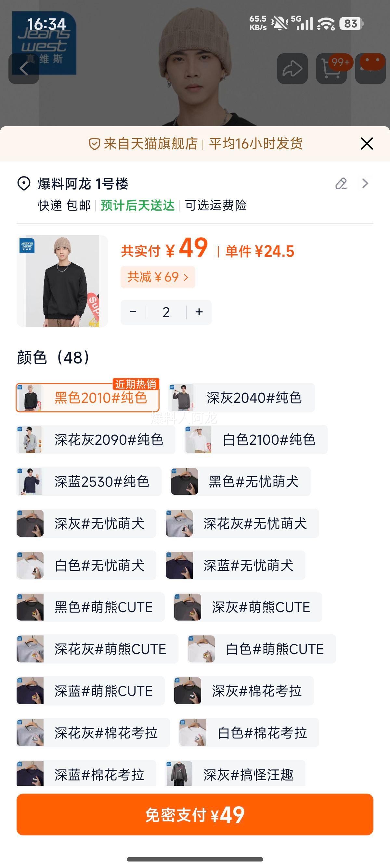Close the purchase options panel
390x868 pixels.
(366, 144)
